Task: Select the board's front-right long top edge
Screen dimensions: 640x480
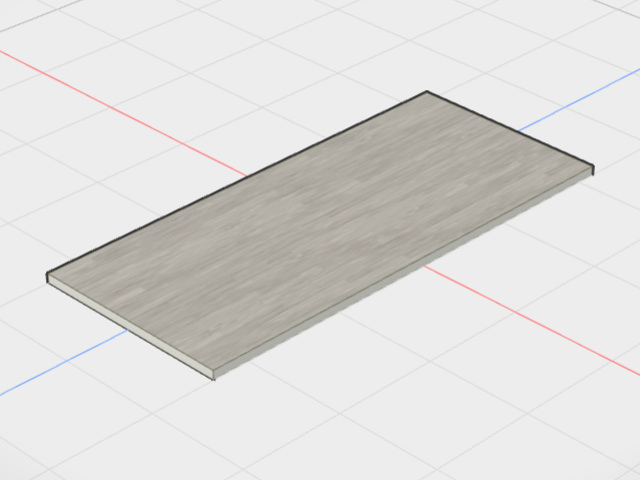Action: [403, 269]
